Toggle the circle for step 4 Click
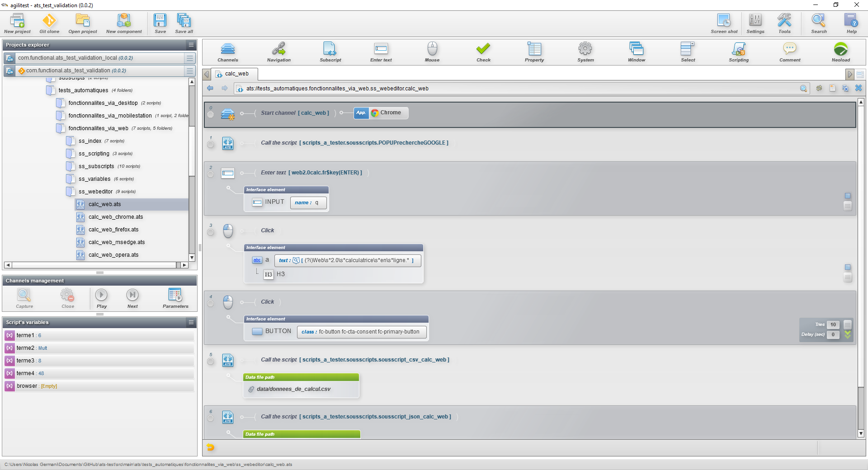The width and height of the screenshot is (868, 470). [211, 304]
